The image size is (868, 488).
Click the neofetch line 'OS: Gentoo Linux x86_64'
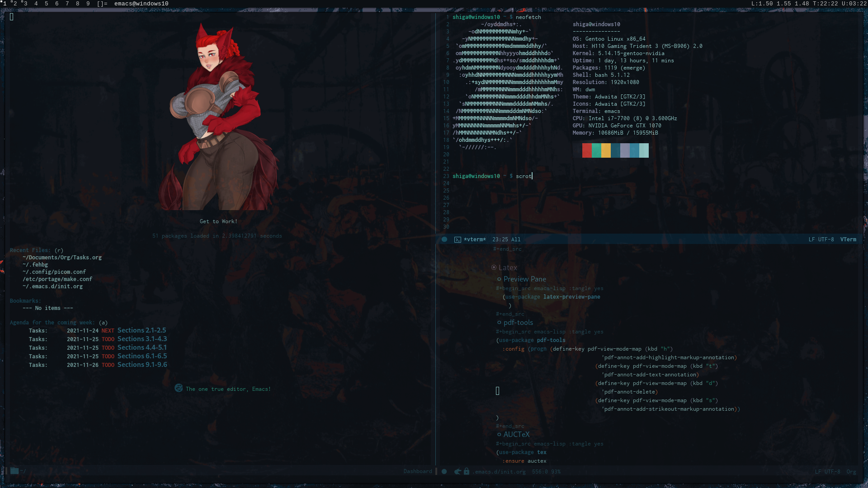[x=609, y=39]
